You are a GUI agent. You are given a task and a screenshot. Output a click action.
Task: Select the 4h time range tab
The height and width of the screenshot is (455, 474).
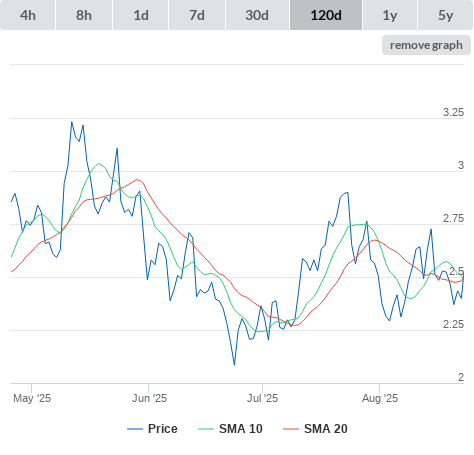point(28,15)
